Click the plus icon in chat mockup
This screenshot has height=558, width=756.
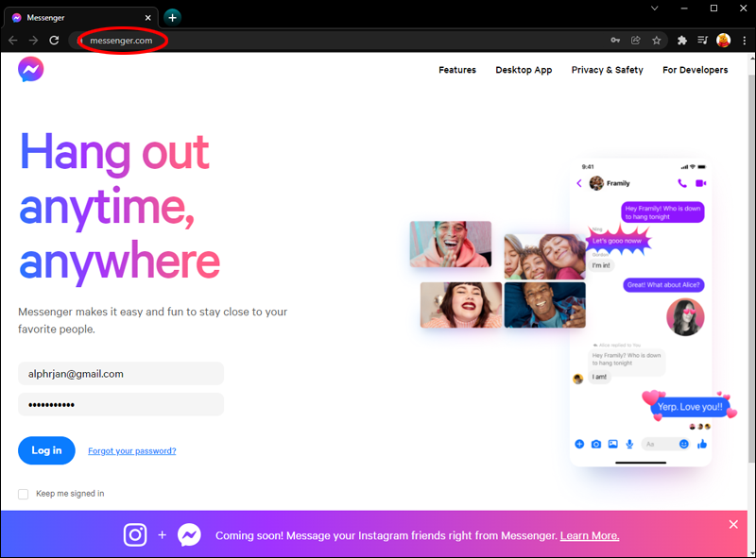tap(579, 444)
